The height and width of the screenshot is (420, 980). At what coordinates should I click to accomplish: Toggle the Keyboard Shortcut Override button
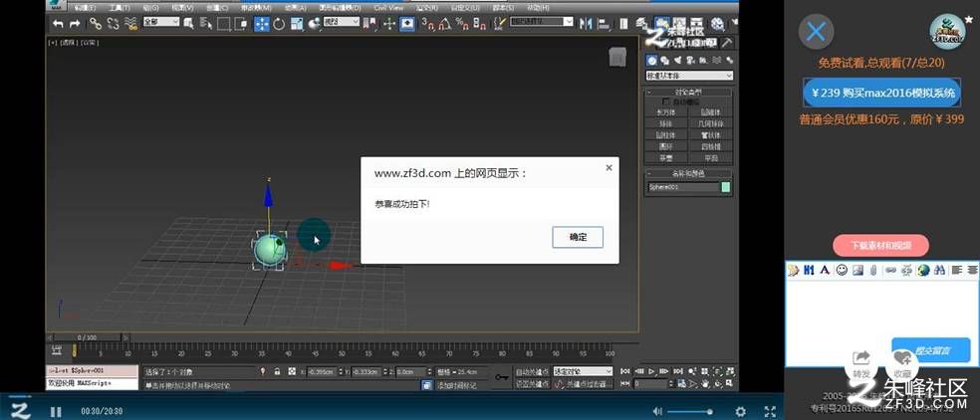pos(407,24)
